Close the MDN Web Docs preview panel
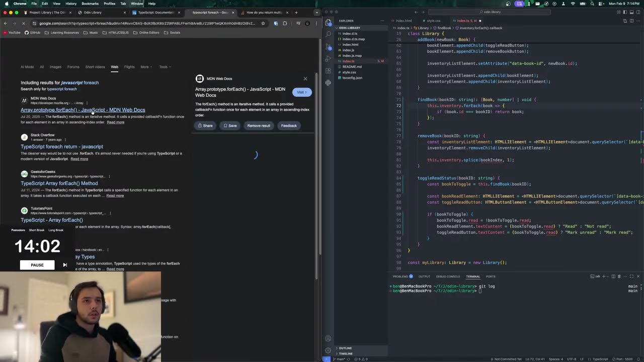Viewport: 644px width, 362px height. coord(305,78)
